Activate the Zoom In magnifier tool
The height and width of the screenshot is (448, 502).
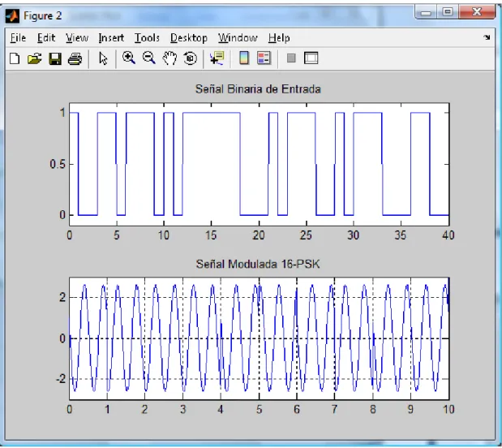tap(129, 58)
